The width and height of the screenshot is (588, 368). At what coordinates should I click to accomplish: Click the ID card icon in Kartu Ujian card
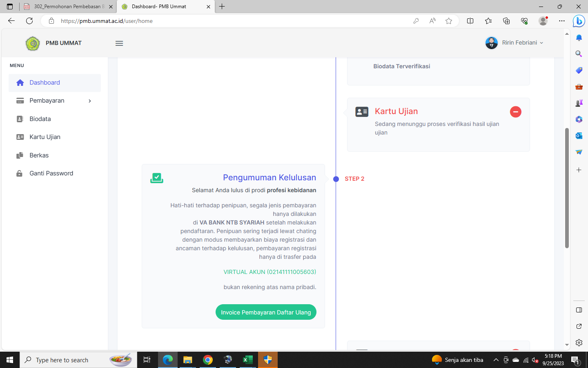[x=362, y=112]
